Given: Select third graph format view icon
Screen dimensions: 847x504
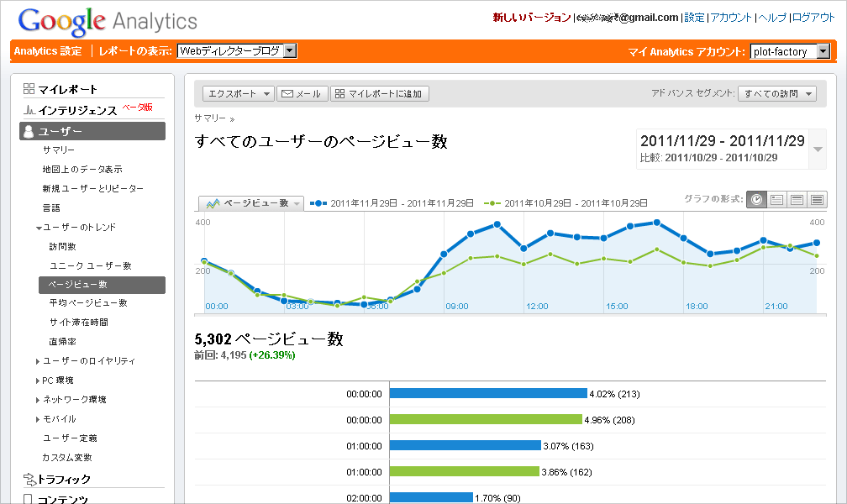Looking at the screenshot, I should click(x=797, y=200).
